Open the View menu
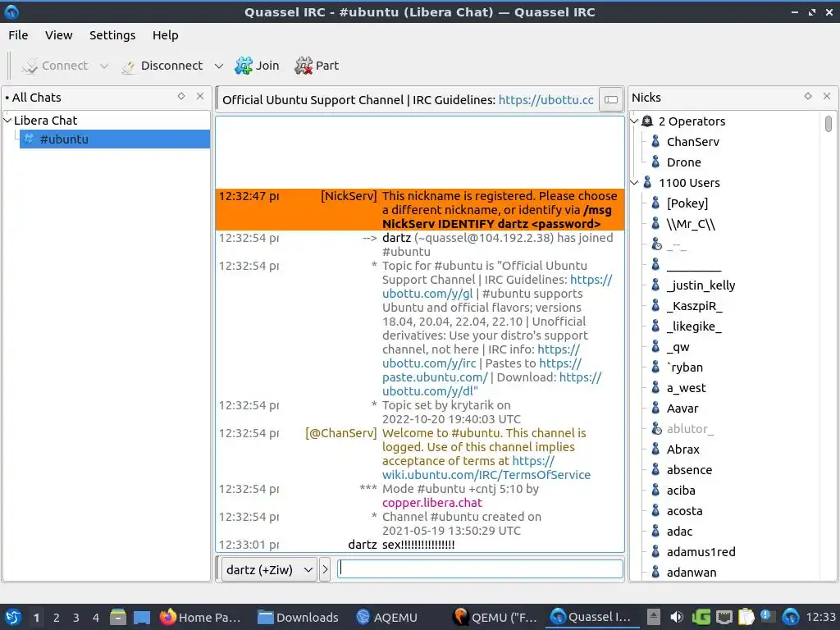Image resolution: width=840 pixels, height=630 pixels. (58, 35)
